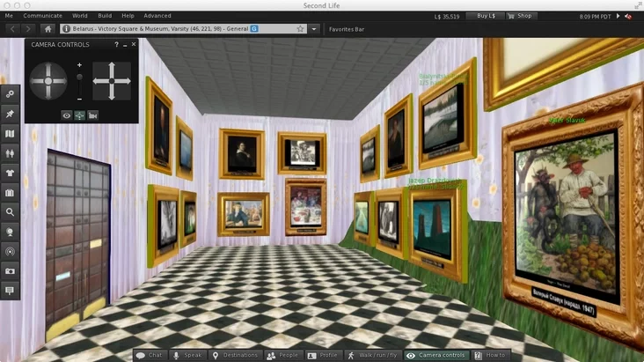Minimize the Camera Controls panel
Viewport: 644px width, 362px height.
125,44
